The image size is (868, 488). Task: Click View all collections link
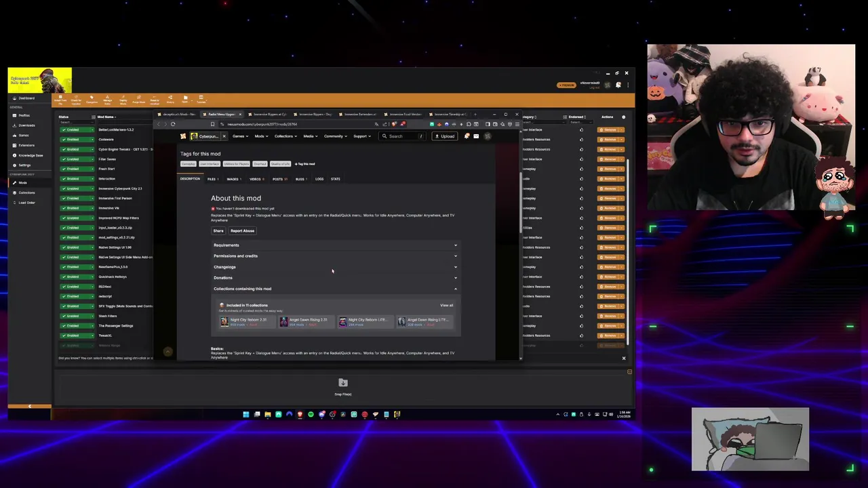click(446, 306)
